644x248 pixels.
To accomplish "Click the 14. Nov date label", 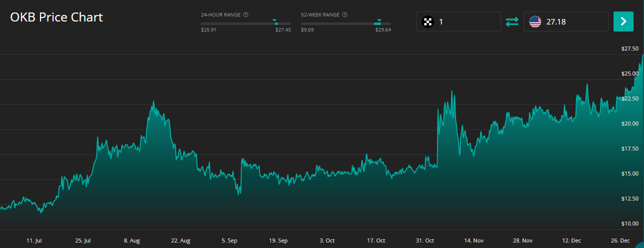I will point(474,241).
